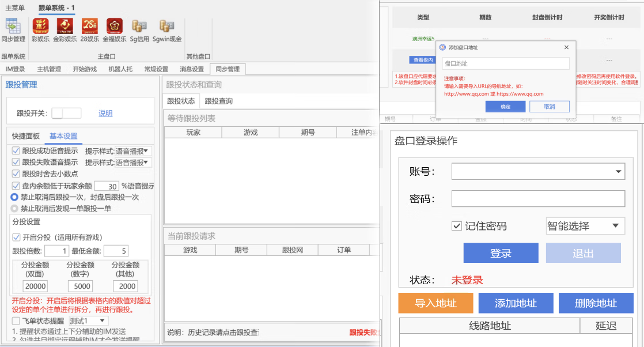Open the 彩娱乐 platform icon
The image size is (644, 347).
click(x=40, y=27)
